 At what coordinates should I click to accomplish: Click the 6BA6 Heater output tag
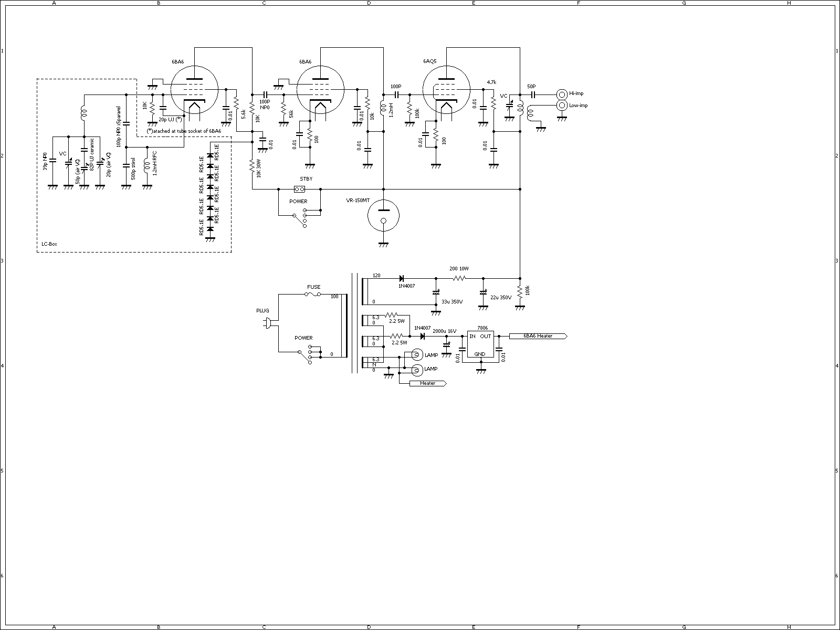(538, 336)
